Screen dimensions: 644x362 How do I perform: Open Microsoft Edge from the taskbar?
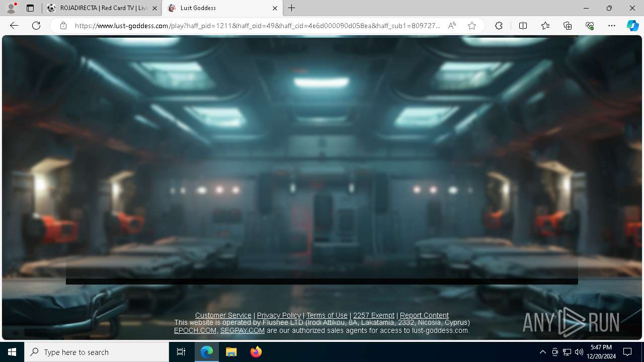click(x=207, y=352)
